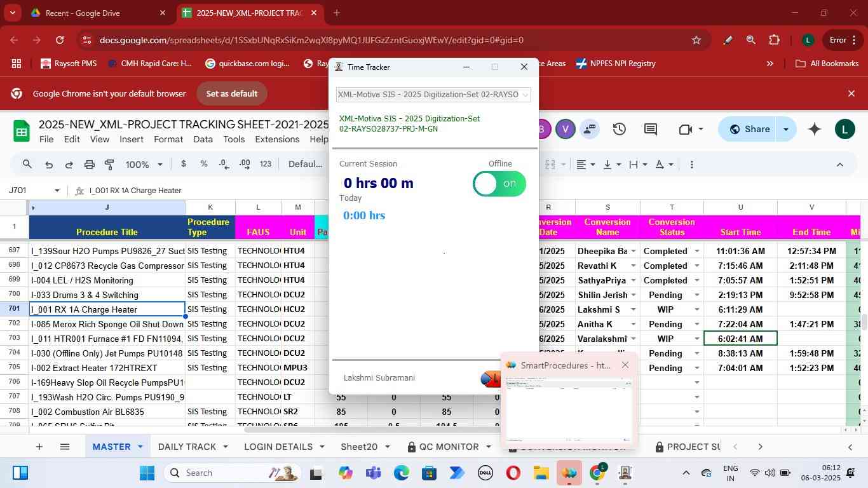The height and width of the screenshot is (488, 868).
Task: Open comments panel icon
Action: click(x=650, y=129)
